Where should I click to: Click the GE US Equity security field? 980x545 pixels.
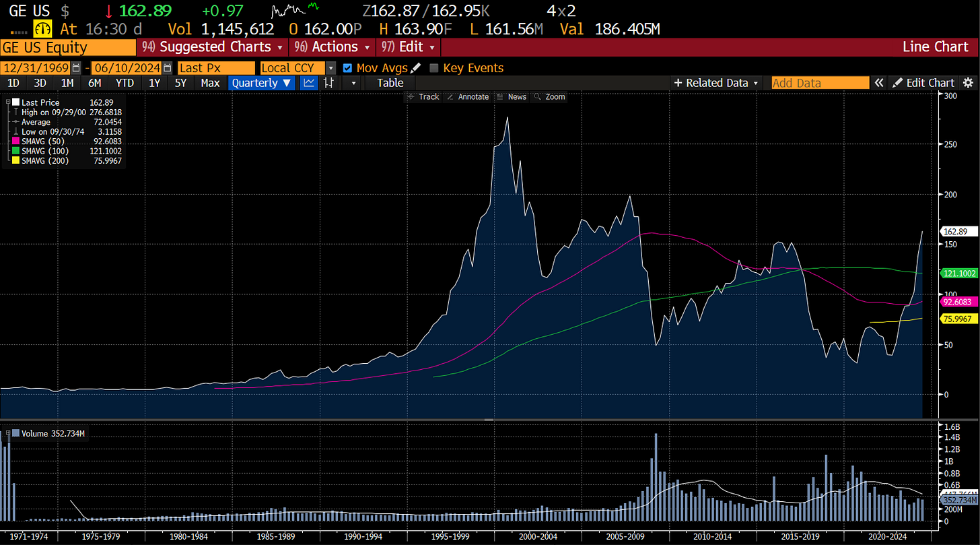(x=67, y=47)
